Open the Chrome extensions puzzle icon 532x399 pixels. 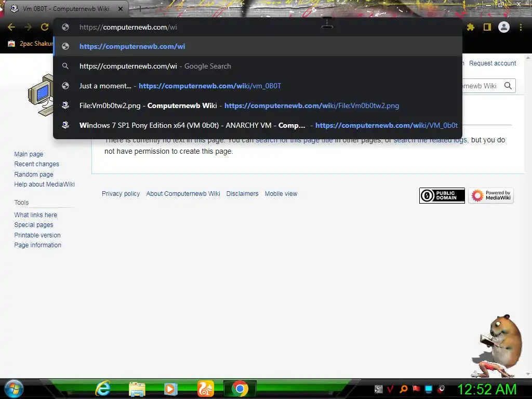pos(471,27)
